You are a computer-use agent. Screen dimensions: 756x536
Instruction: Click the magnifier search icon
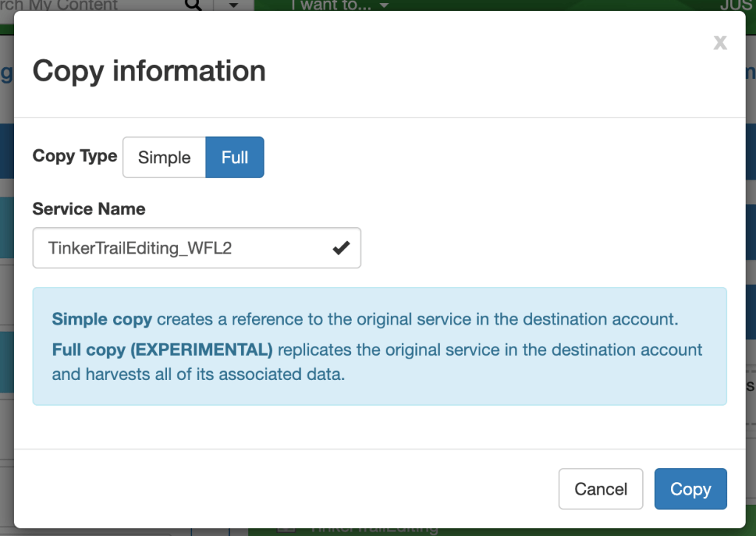click(x=193, y=5)
